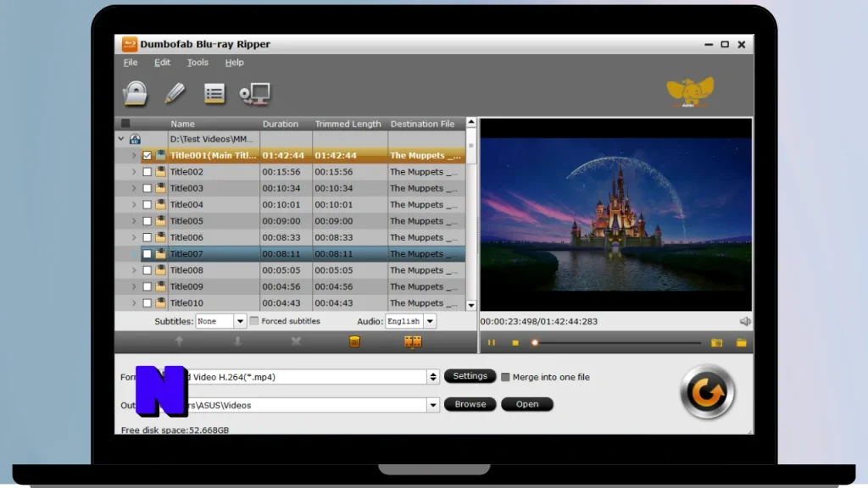Pause the video preview

[x=492, y=342]
